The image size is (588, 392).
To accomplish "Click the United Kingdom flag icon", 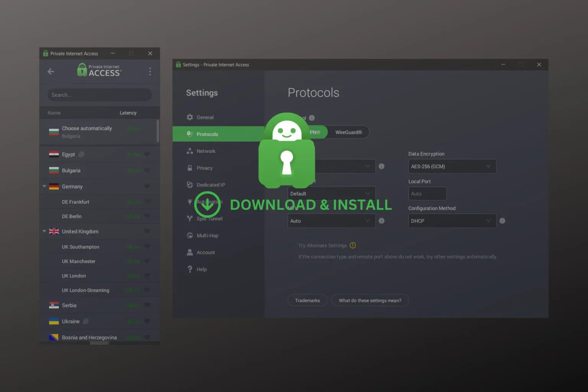I will coord(54,231).
